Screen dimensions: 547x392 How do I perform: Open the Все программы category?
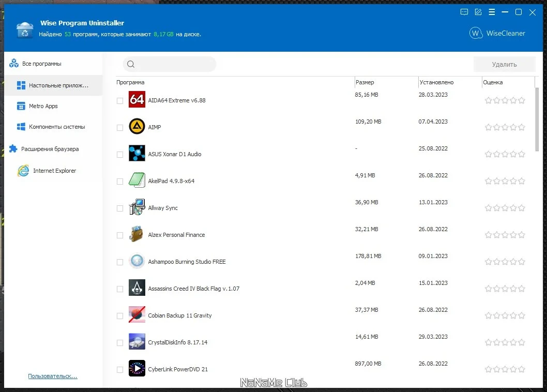pos(53,64)
